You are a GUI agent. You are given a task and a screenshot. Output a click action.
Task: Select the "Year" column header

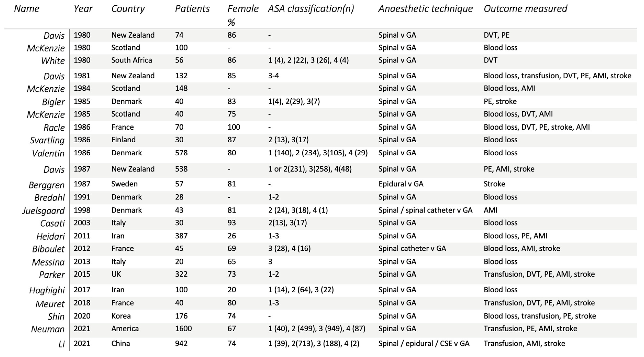pyautogui.click(x=83, y=9)
